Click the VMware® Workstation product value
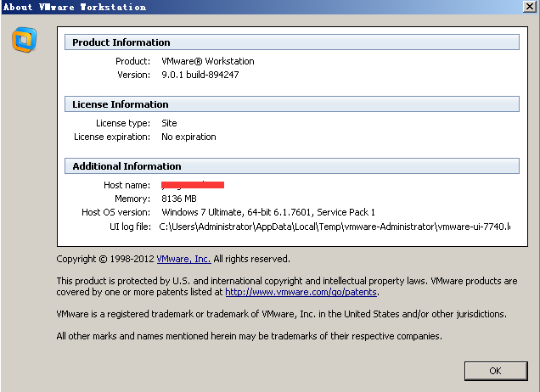The height and width of the screenshot is (392, 540). click(x=208, y=61)
